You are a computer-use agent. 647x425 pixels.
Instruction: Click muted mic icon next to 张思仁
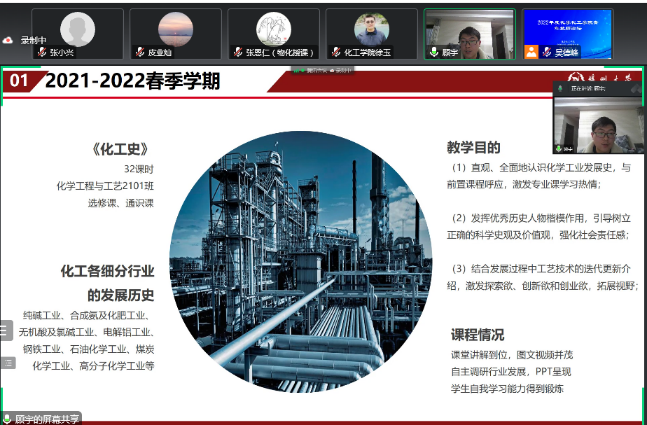pos(237,51)
